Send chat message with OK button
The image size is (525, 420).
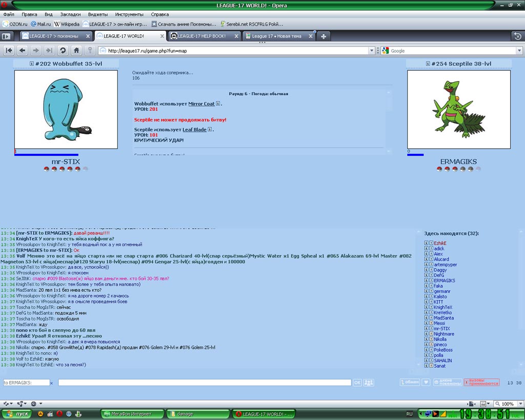[x=357, y=383]
